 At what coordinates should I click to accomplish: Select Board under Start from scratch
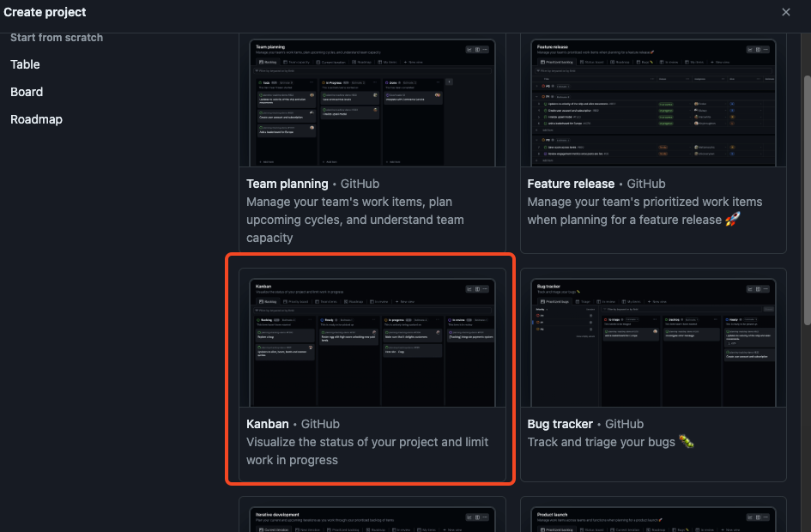[x=27, y=92]
